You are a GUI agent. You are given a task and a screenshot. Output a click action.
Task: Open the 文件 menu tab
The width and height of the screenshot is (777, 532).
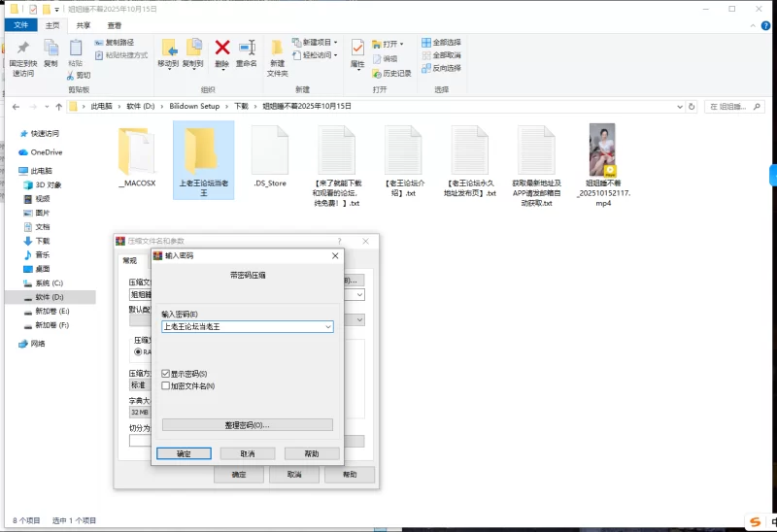point(20,25)
